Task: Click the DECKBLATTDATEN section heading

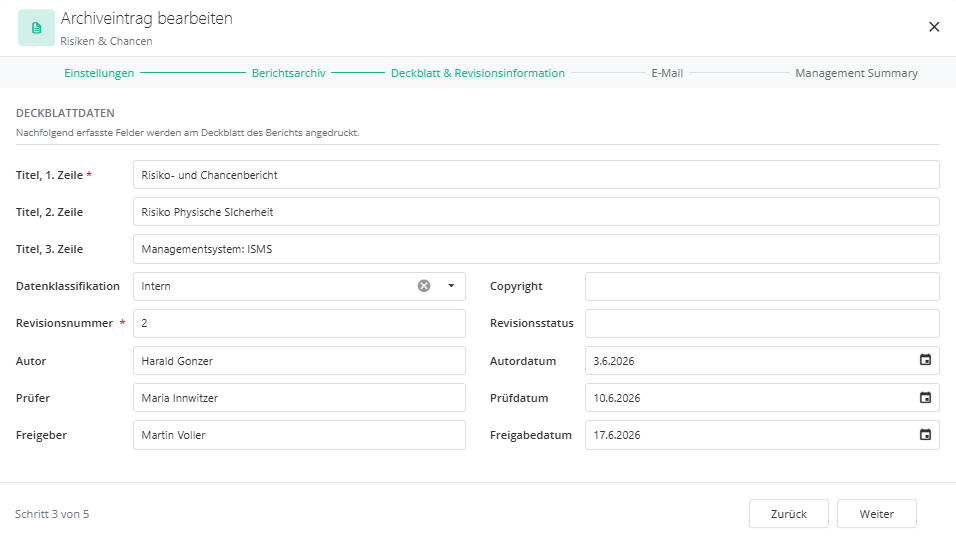Action: (x=65, y=113)
